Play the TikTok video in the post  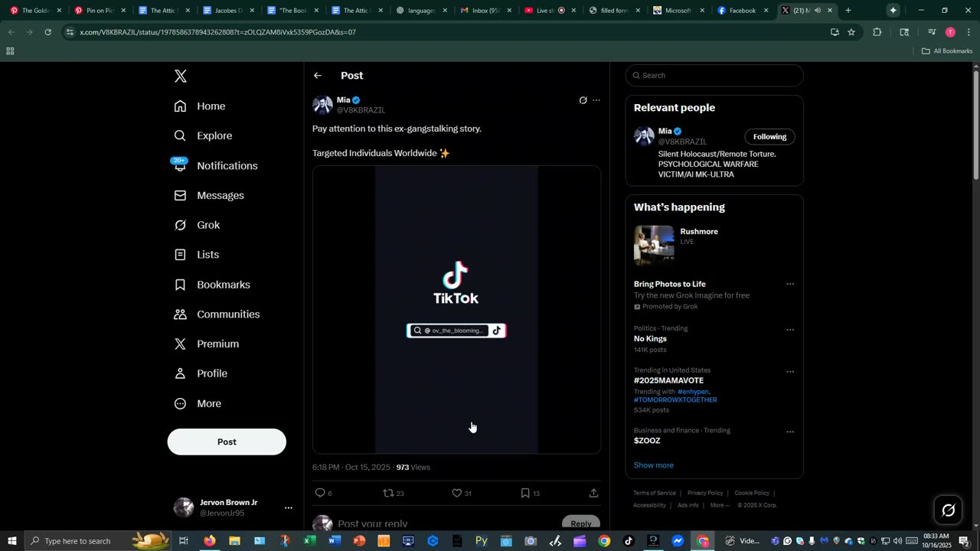456,310
